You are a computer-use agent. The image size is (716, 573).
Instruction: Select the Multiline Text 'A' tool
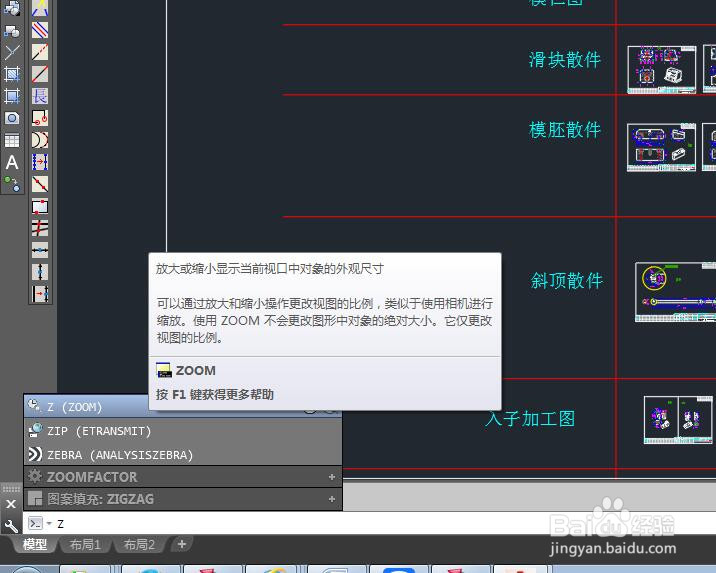tap(12, 162)
